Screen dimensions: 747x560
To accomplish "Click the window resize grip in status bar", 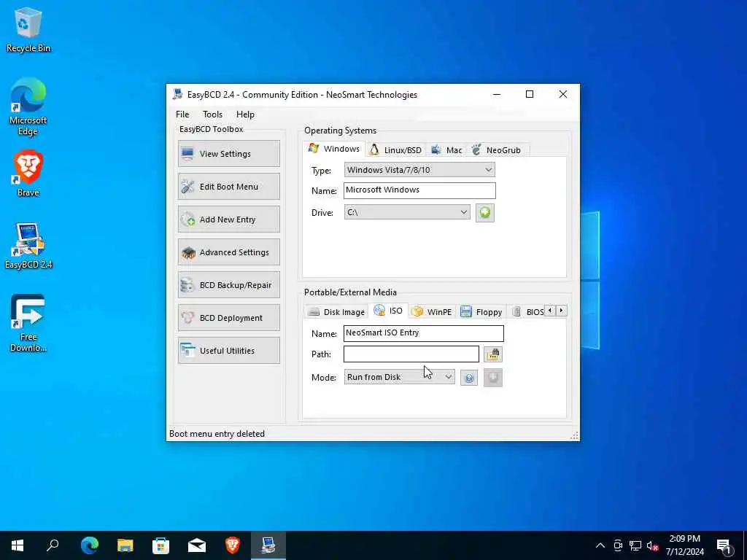I will click(x=574, y=435).
